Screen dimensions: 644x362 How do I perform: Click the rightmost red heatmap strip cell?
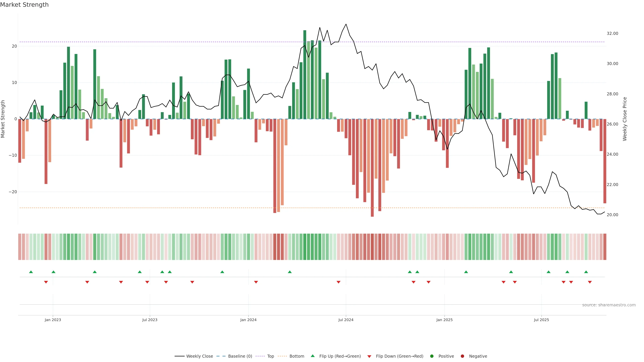pyautogui.click(x=605, y=247)
